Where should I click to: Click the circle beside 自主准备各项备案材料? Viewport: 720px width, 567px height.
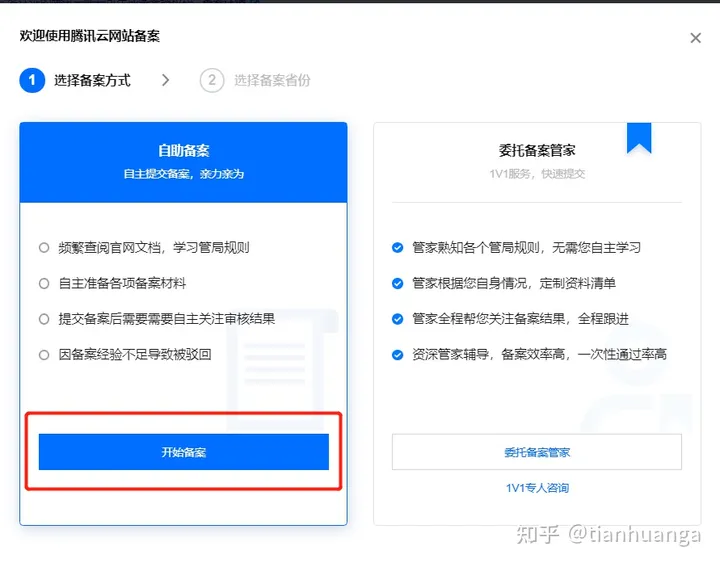(x=44, y=283)
